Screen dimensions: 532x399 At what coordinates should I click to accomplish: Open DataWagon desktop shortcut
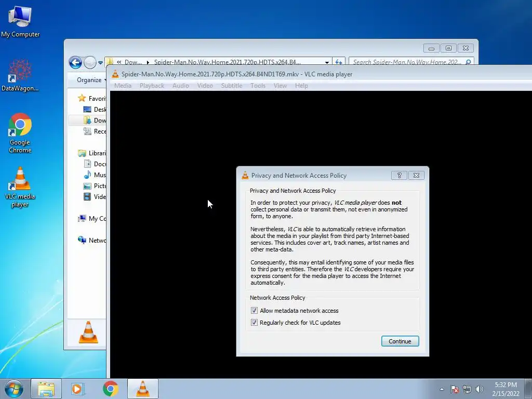(20, 75)
